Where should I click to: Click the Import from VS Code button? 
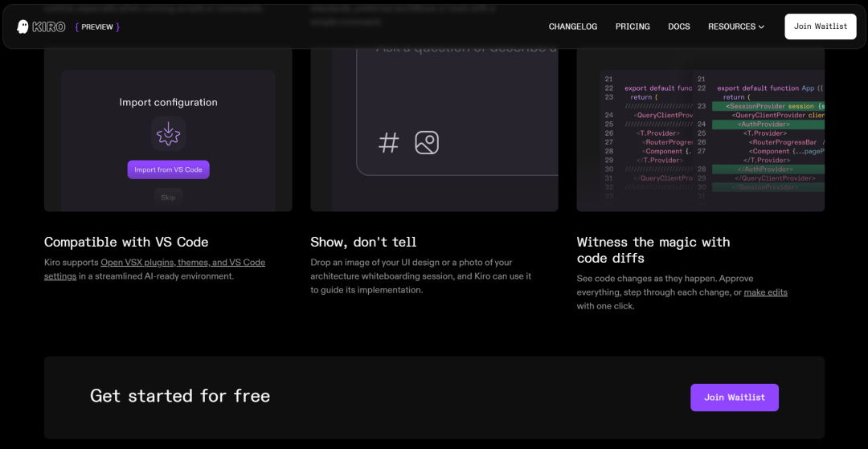pos(168,169)
